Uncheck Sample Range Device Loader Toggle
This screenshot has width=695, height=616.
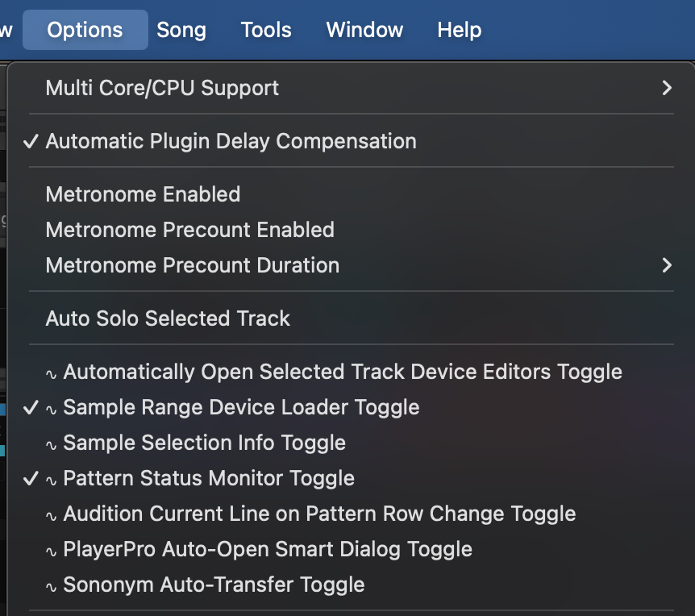tap(241, 407)
